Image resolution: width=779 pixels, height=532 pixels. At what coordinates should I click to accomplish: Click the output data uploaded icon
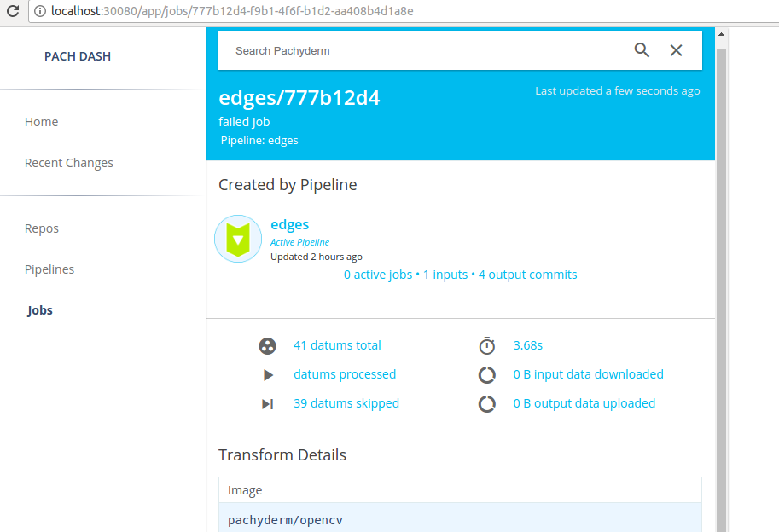coord(486,404)
